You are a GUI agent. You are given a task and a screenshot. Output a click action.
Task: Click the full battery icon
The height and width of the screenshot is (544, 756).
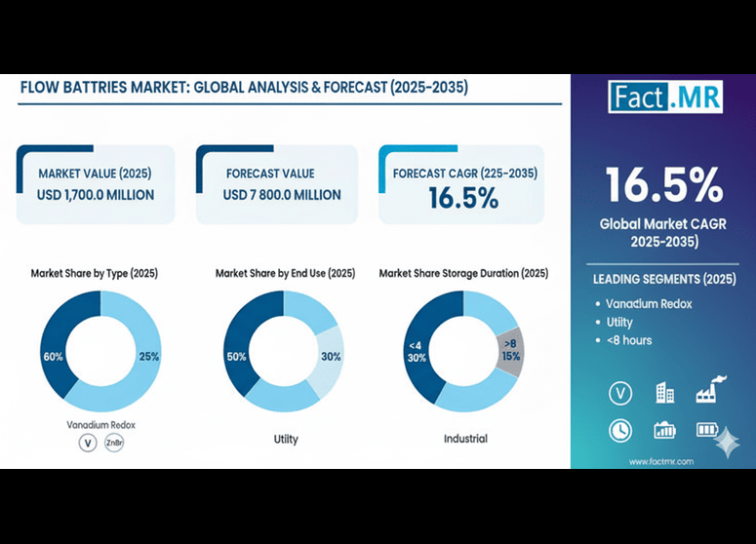[x=707, y=430]
